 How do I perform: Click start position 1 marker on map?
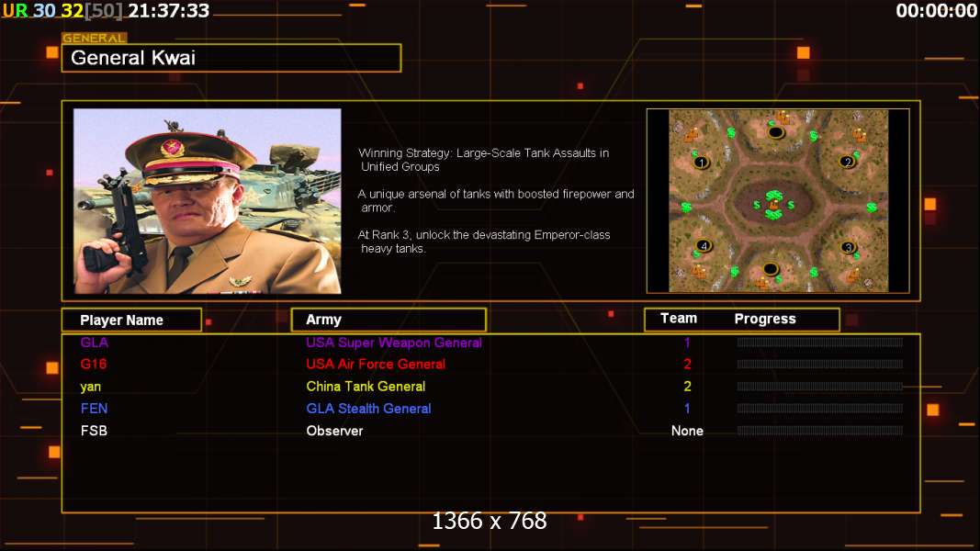point(702,163)
